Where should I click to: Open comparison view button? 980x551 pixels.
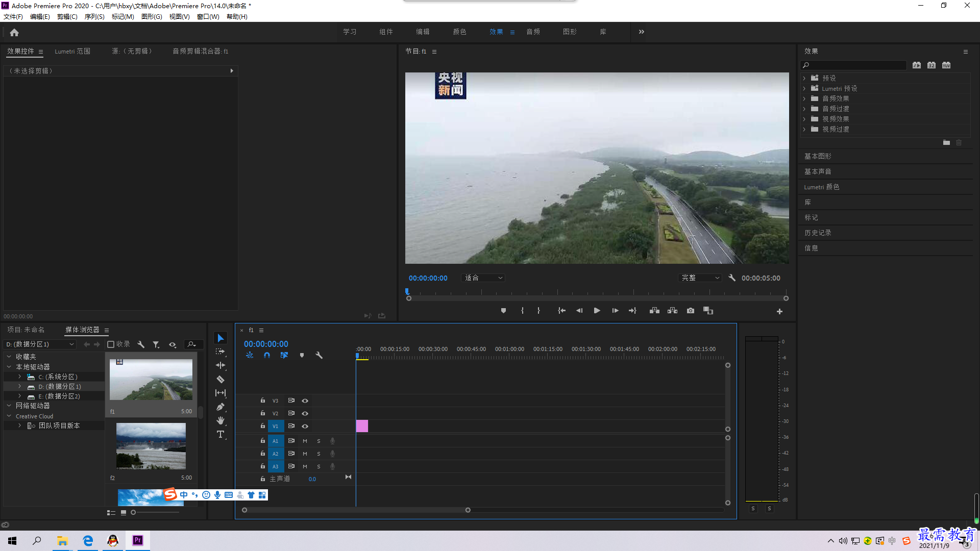708,311
